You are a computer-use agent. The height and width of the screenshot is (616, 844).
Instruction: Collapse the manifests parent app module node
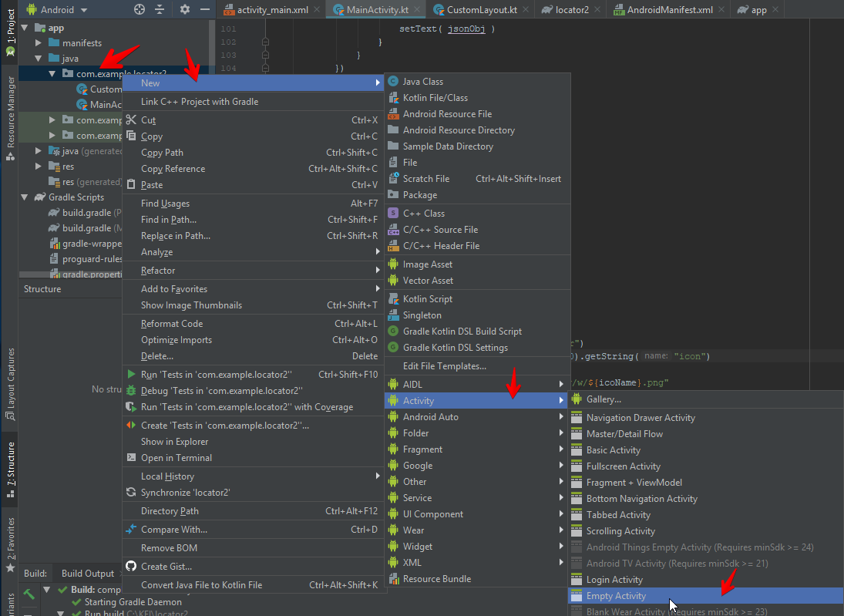[x=25, y=28]
